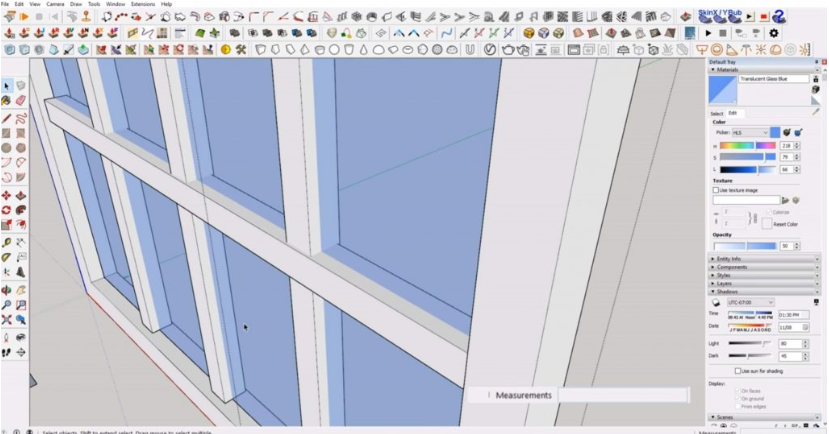Open the UTC-07:00 time zone dropdown
Screen dimensions: 829x434
(751, 302)
